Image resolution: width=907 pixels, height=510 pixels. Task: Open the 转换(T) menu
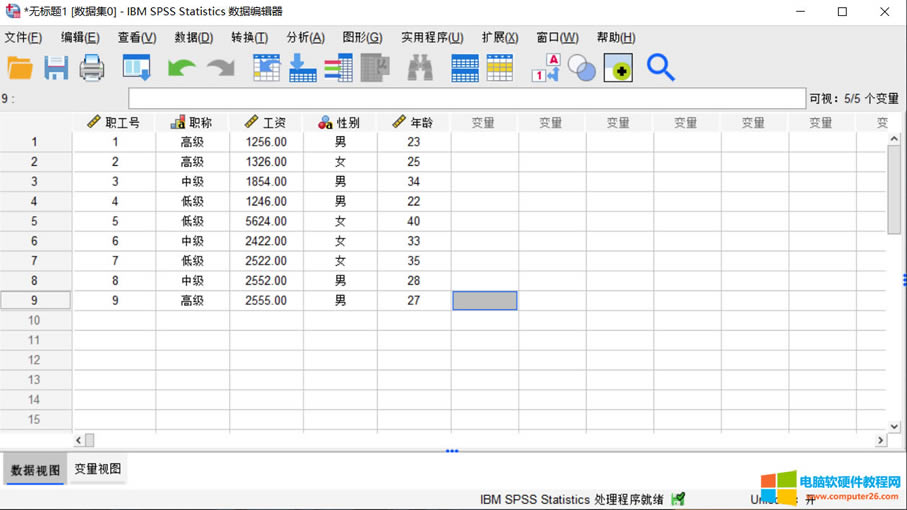click(x=249, y=38)
